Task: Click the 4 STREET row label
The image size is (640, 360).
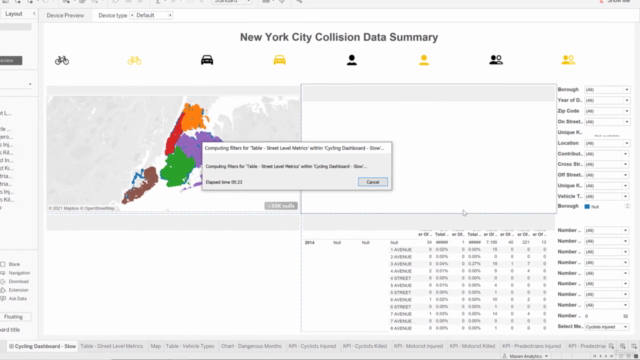Action: [400, 278]
